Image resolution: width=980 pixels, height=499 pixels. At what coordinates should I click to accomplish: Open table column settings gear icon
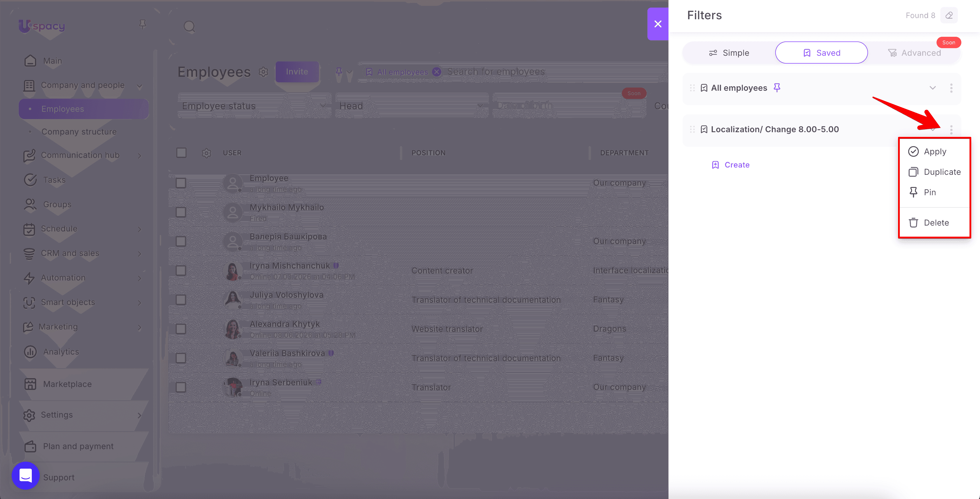point(206,153)
